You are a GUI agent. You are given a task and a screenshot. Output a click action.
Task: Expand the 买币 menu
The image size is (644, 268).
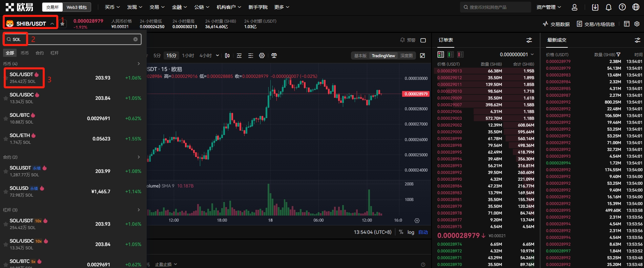pos(112,7)
